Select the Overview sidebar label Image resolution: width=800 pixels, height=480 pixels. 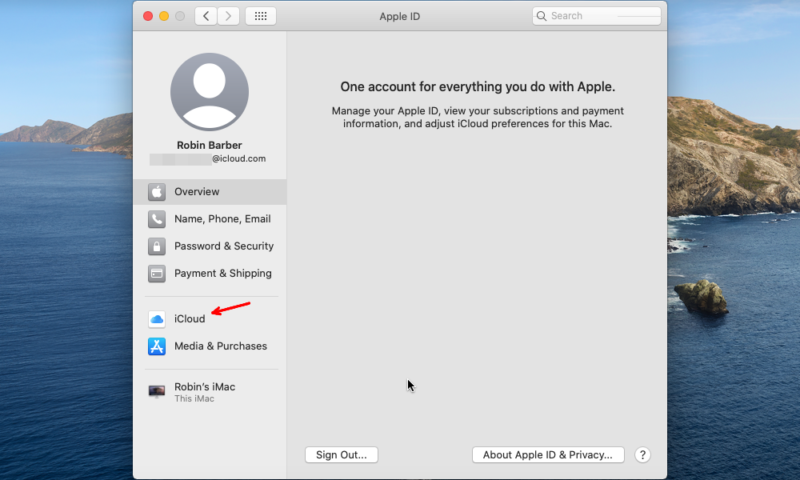click(197, 192)
